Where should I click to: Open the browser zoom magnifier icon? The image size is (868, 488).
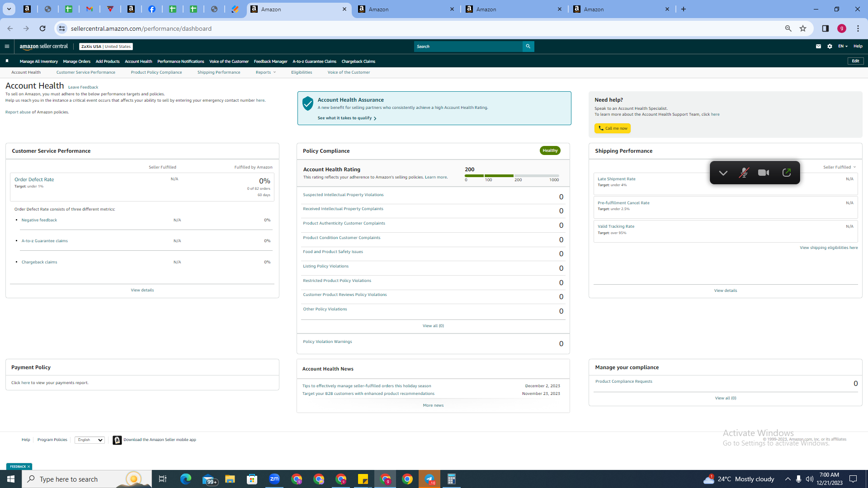788,28
